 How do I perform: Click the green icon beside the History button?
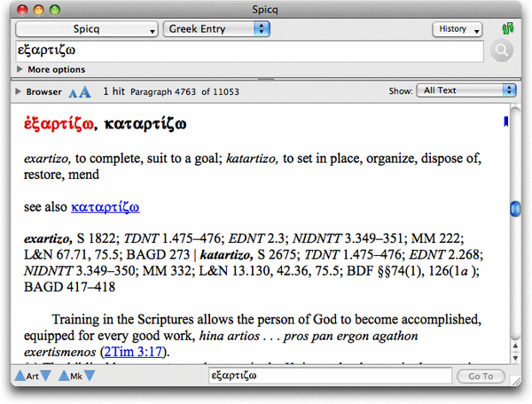click(x=507, y=29)
